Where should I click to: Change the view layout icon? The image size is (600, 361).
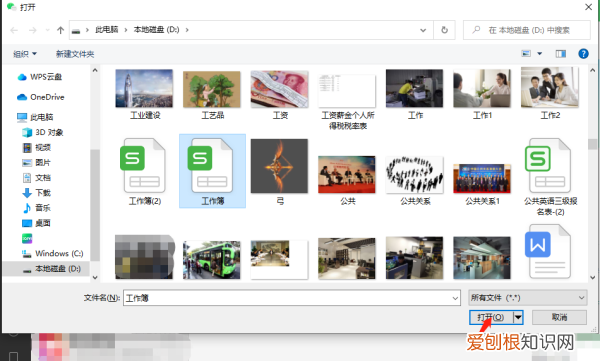pos(527,54)
